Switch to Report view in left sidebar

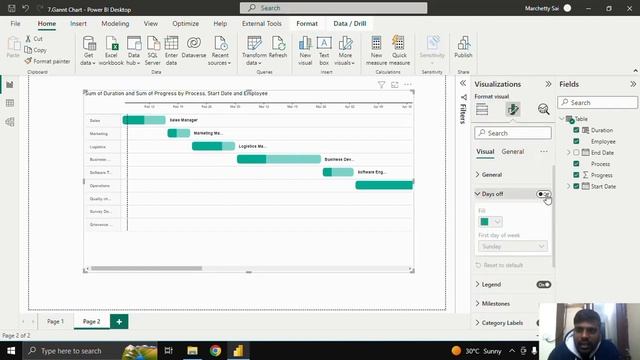click(x=10, y=85)
